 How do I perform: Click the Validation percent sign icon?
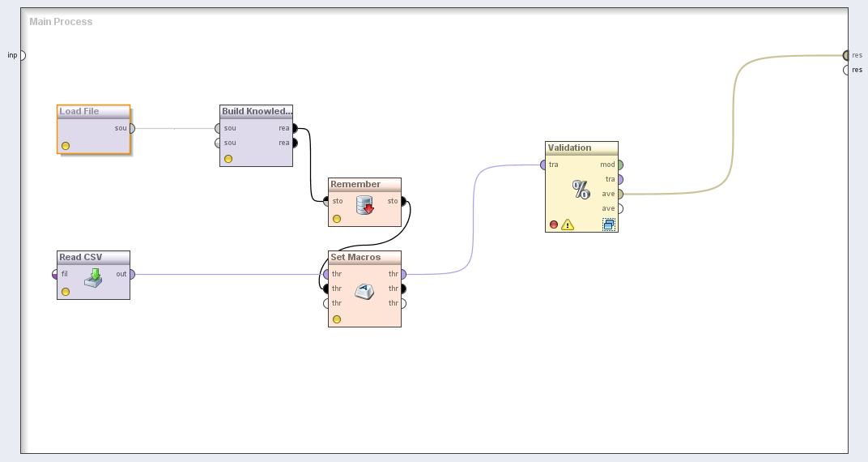click(x=581, y=190)
